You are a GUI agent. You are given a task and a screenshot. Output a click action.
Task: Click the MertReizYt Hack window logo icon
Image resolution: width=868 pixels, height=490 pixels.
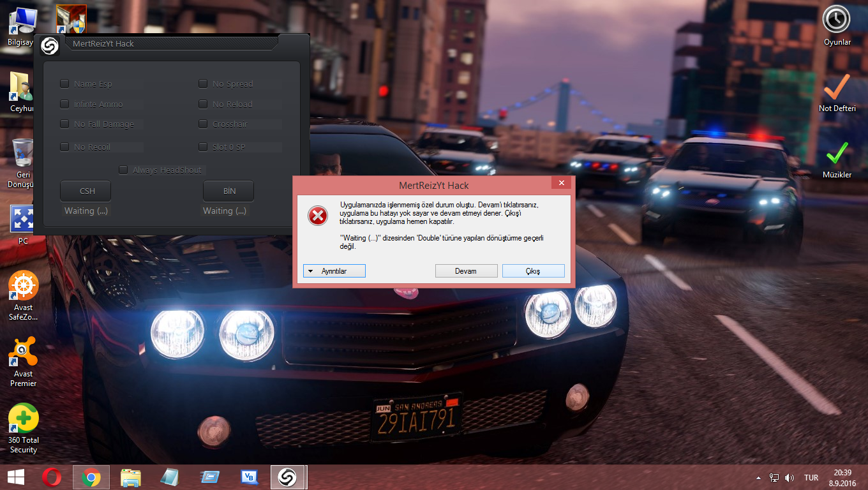click(50, 45)
